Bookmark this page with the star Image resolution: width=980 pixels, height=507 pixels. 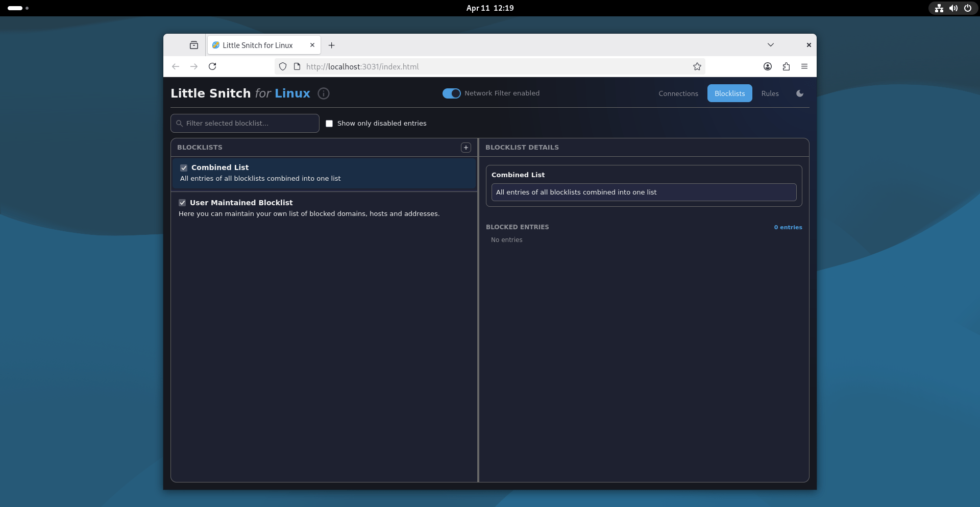697,66
